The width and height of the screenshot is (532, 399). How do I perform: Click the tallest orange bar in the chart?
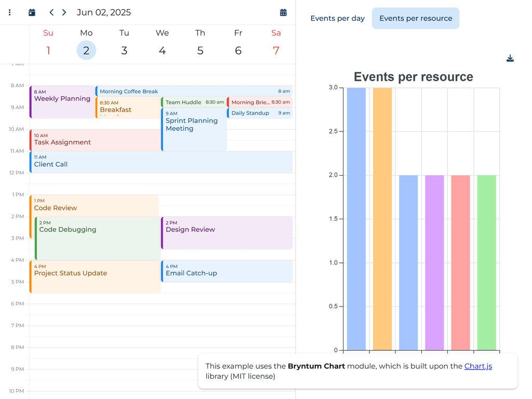point(381,218)
